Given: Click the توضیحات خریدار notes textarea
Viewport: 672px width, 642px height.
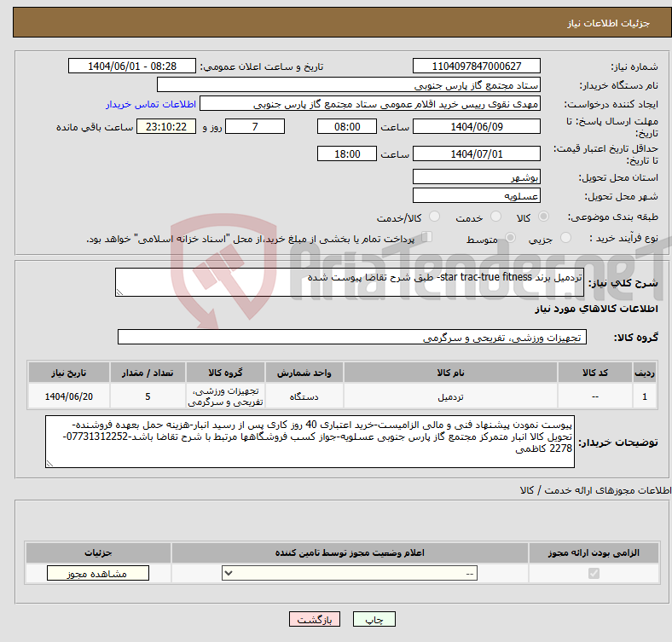Looking at the screenshot, I should click(x=310, y=442).
